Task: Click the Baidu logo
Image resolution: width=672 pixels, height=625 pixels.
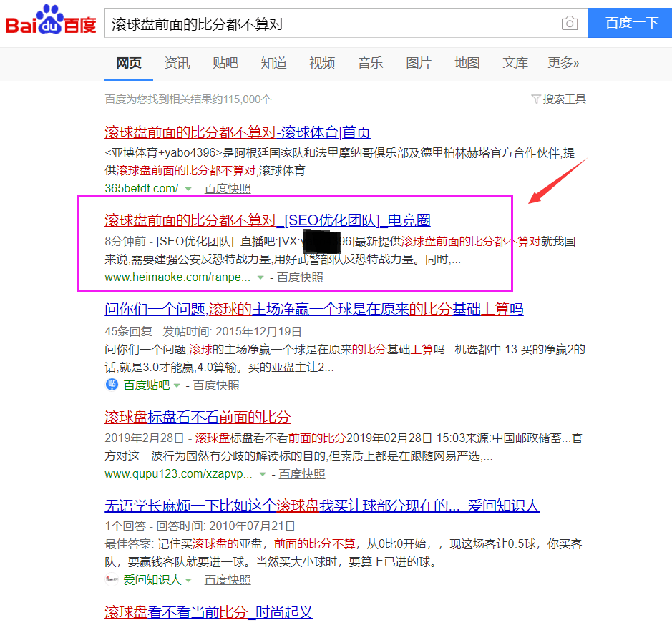Action: pyautogui.click(x=51, y=20)
